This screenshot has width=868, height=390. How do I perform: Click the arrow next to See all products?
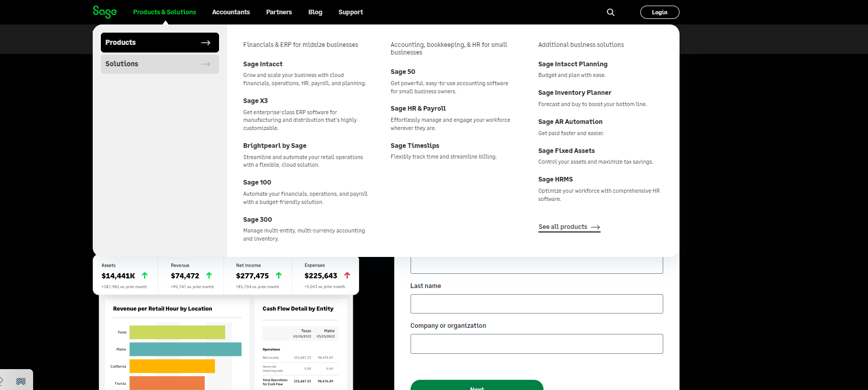coord(595,227)
